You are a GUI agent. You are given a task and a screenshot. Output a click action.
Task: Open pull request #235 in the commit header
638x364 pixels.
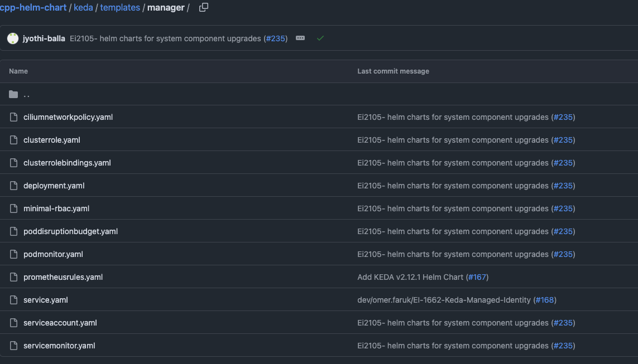coord(276,38)
